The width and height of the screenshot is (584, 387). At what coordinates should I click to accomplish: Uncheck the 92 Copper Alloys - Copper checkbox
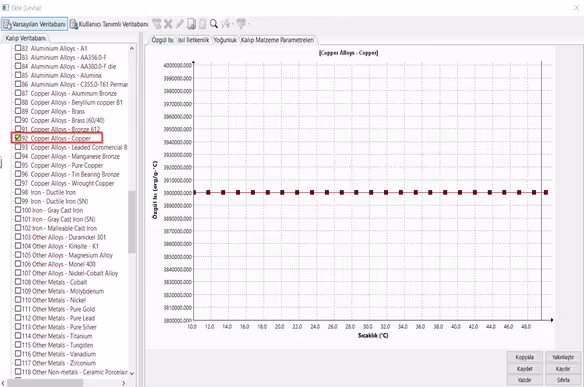pyautogui.click(x=18, y=138)
